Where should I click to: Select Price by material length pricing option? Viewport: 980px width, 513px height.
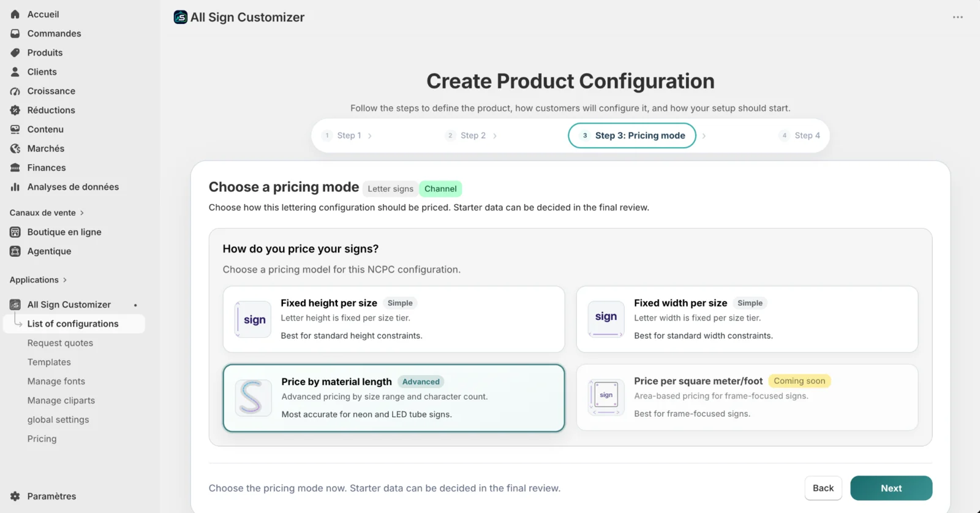coord(394,398)
